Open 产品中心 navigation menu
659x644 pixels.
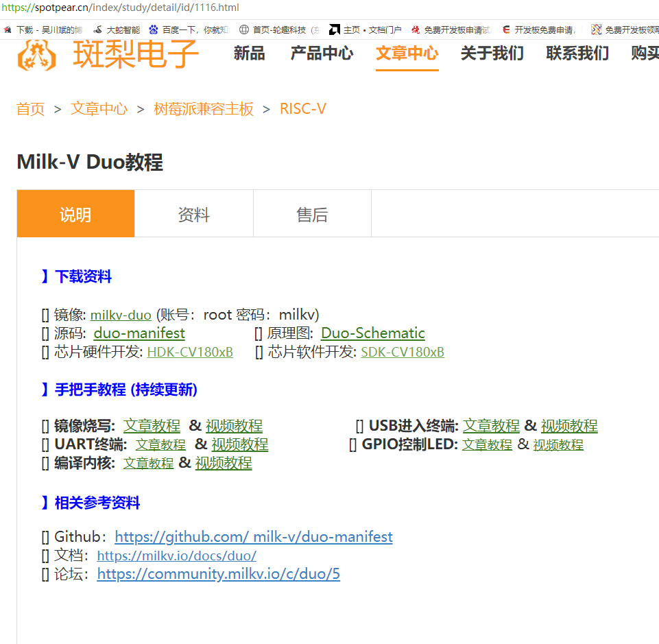coord(322,53)
